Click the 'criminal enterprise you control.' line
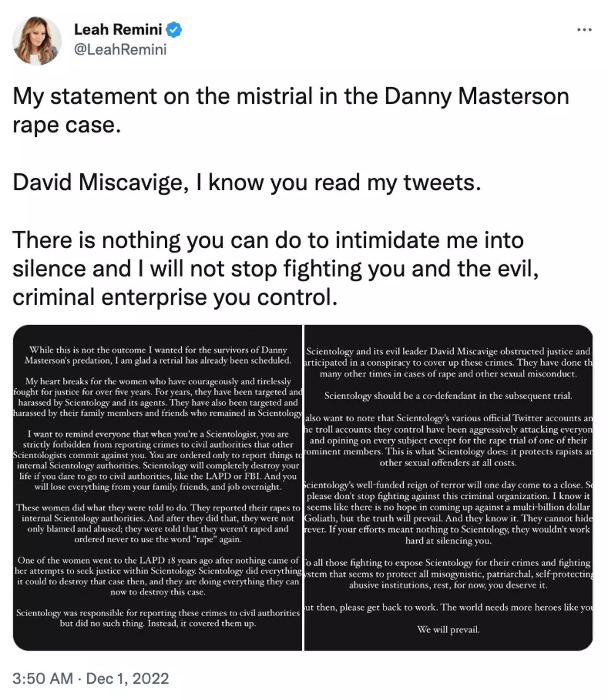 pyautogui.click(x=175, y=297)
